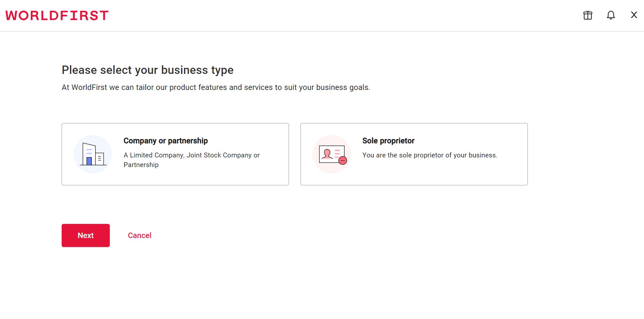
Task: Click the office building illustration
Action: click(x=93, y=154)
